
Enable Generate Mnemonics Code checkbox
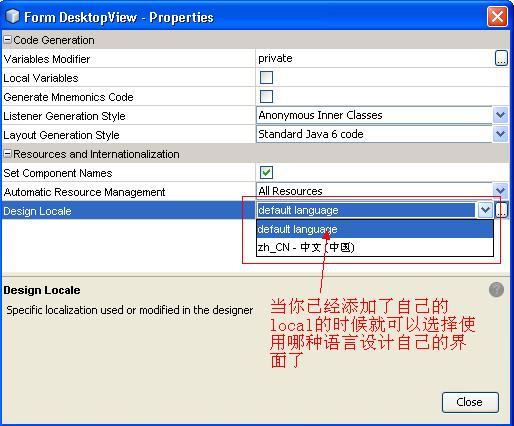point(266,97)
